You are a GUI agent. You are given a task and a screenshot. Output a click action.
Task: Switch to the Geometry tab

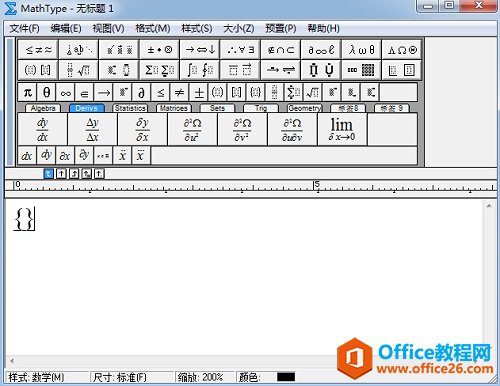(304, 108)
